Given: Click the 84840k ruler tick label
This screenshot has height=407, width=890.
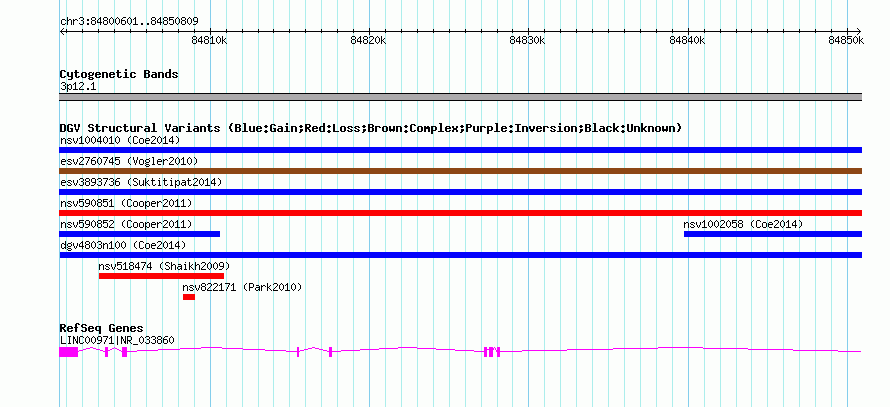Looking at the screenshot, I should 687,40.
